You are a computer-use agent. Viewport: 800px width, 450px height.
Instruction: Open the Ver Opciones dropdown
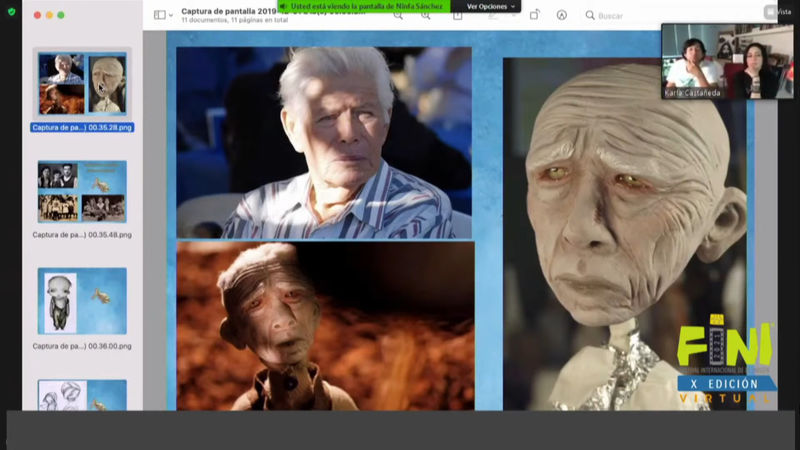490,7
